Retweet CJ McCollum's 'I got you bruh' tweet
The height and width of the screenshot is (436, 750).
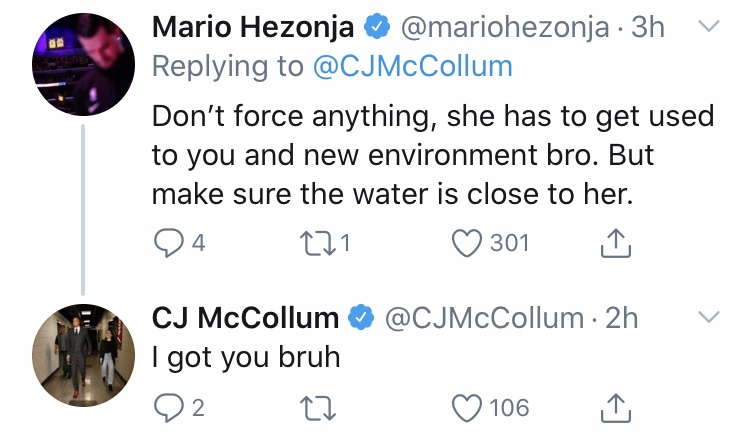(318, 408)
